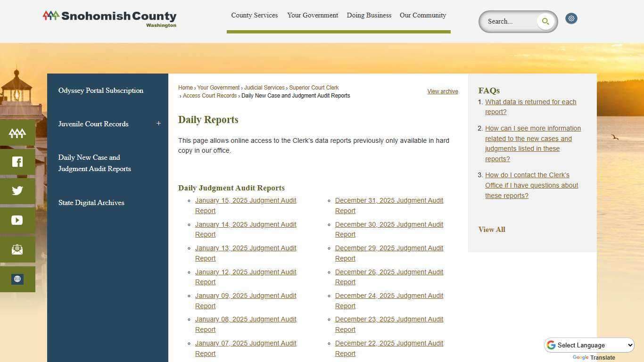This screenshot has width=644, height=362.
Task: Click the email newsletter envelope icon
Action: (x=17, y=249)
